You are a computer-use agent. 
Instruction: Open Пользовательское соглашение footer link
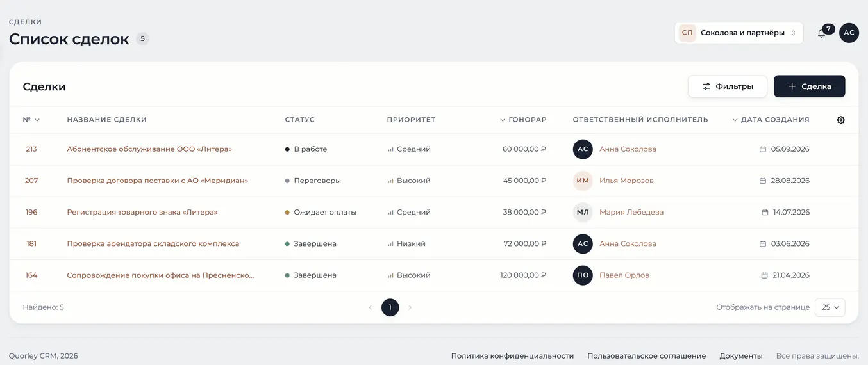(646, 356)
